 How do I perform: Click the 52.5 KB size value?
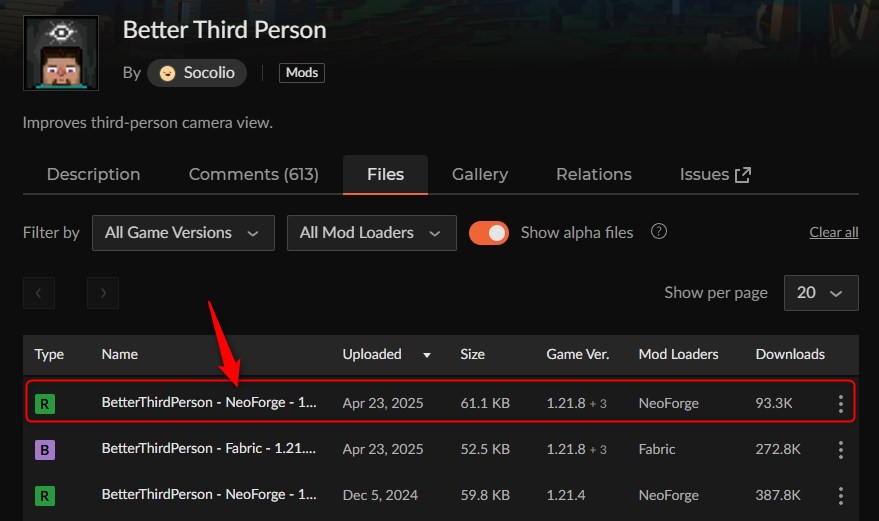485,449
